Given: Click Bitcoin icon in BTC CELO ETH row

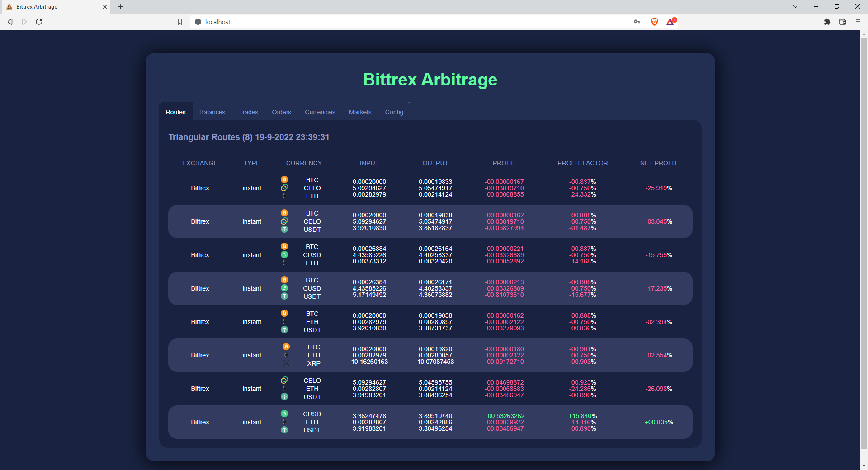Looking at the screenshot, I should [284, 179].
